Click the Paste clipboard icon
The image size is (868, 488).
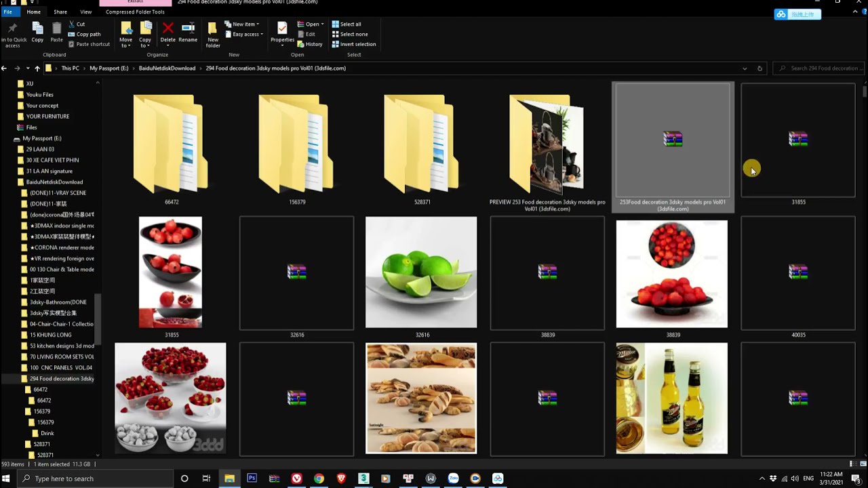click(x=56, y=28)
